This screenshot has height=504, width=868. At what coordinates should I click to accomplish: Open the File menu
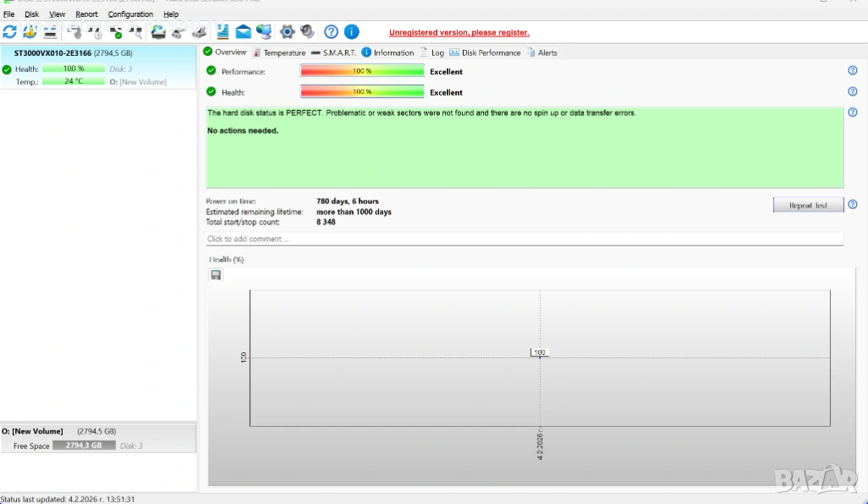click(x=8, y=14)
